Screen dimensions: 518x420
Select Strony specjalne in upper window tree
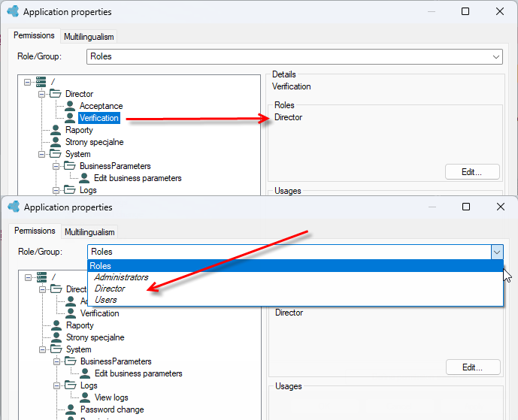95,142
